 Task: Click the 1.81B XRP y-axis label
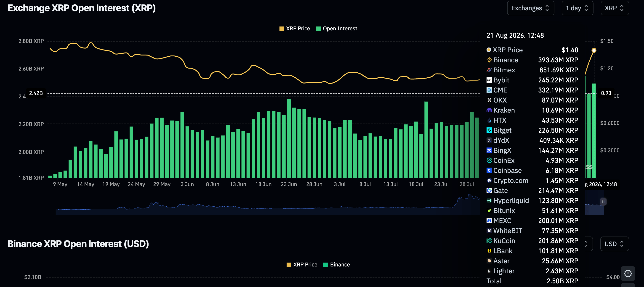[x=31, y=178]
